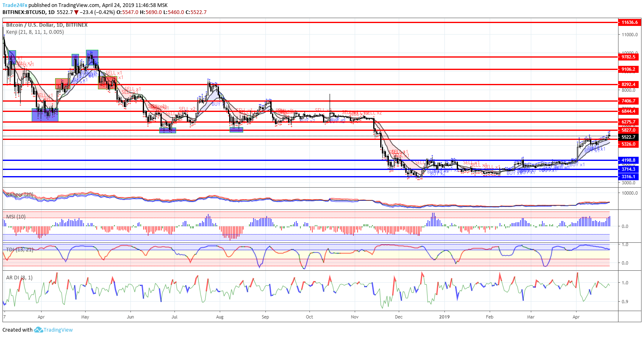Click the May label on time axis

[85, 317]
